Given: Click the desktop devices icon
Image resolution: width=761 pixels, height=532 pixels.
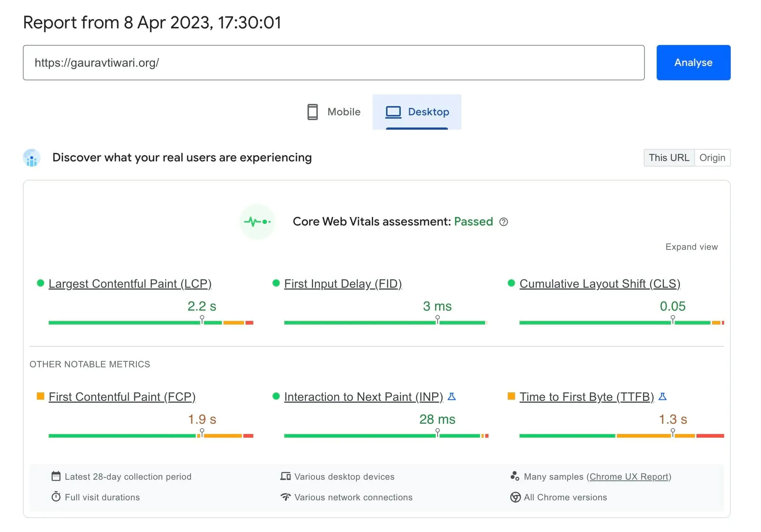Looking at the screenshot, I should [x=285, y=476].
